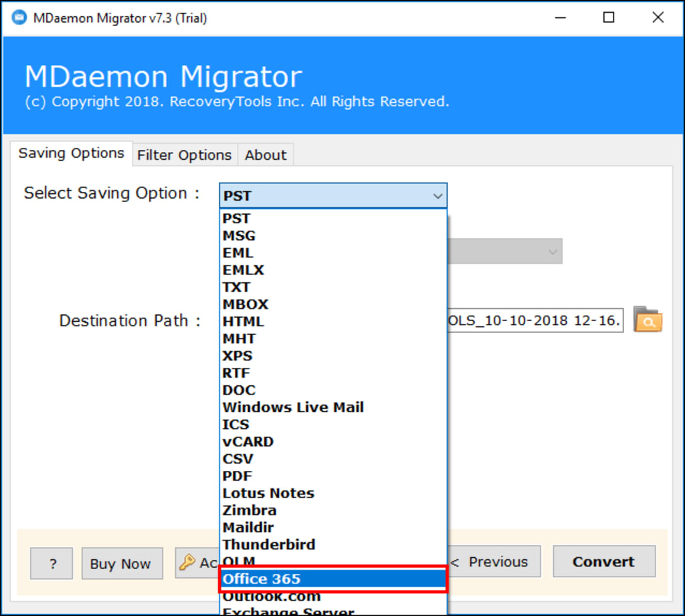
Task: Select MHT from the format list
Action: coord(333,338)
